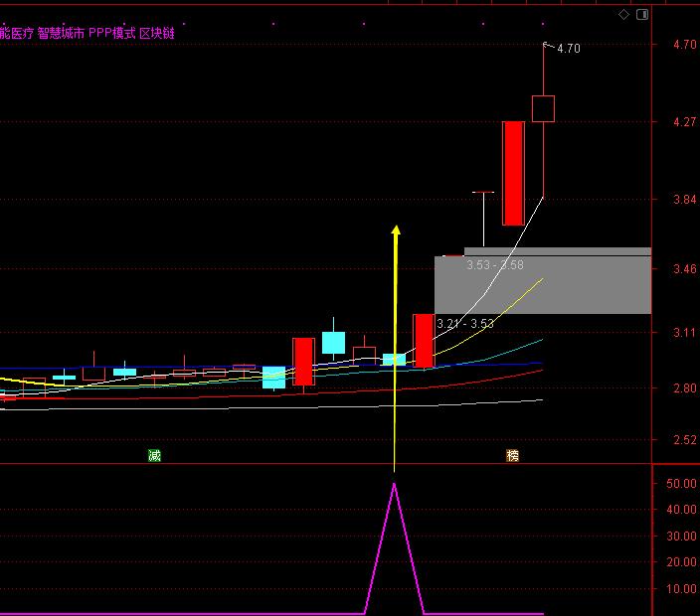Click the 3.84 price axis label
Screen dimensions: 700x616
[x=685, y=199]
